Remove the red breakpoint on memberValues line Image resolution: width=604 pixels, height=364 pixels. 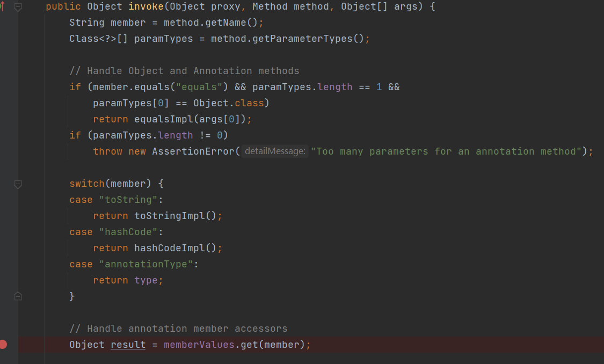pyautogui.click(x=3, y=345)
